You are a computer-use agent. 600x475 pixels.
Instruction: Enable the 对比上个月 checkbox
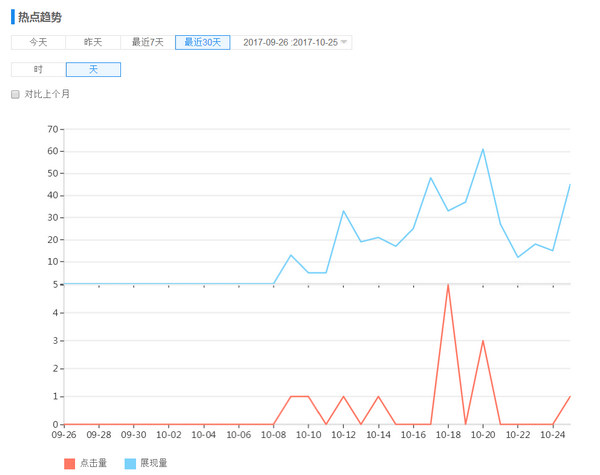[15, 94]
